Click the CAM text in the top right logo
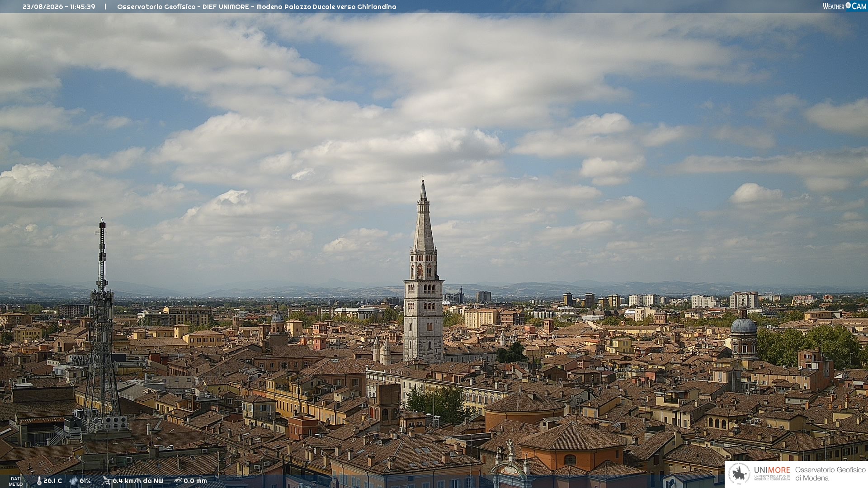 [859, 6]
